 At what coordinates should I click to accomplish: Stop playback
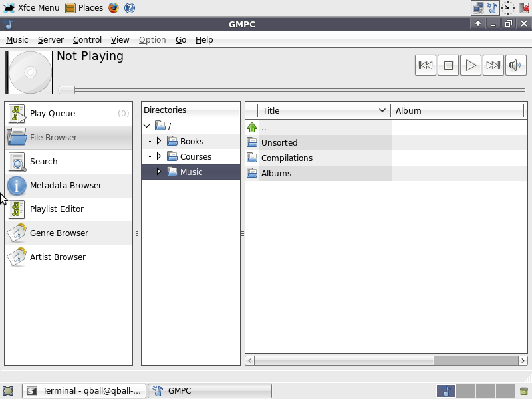coord(448,65)
